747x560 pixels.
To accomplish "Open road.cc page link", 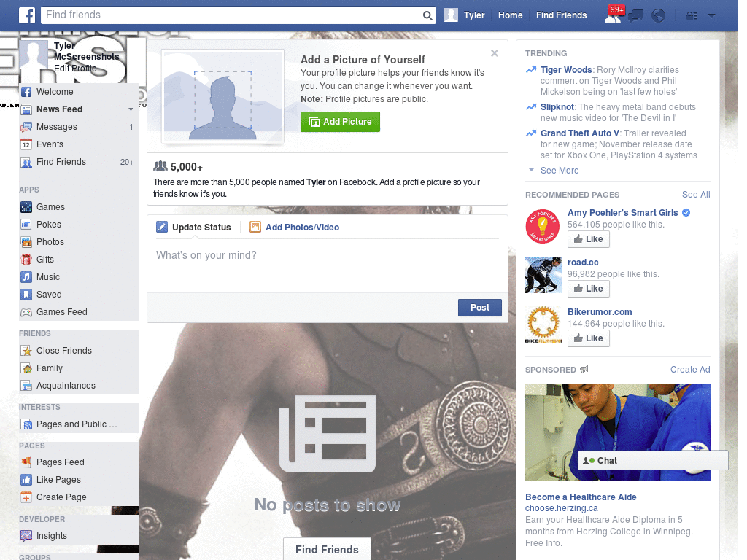I will [583, 262].
